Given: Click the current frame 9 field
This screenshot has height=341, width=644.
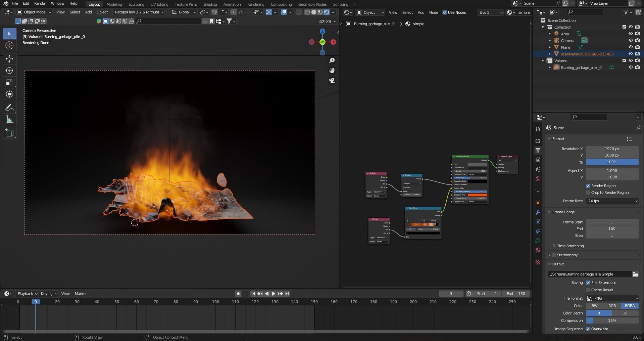Looking at the screenshot, I should (451, 294).
